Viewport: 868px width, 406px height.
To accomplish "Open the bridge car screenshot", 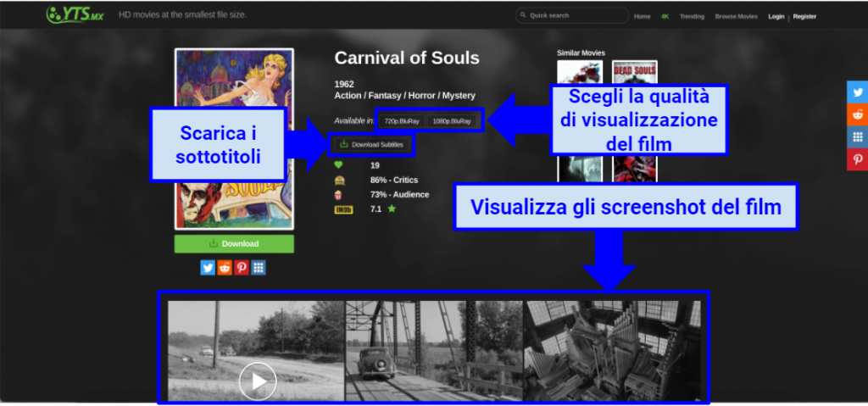I will pyautogui.click(x=434, y=351).
